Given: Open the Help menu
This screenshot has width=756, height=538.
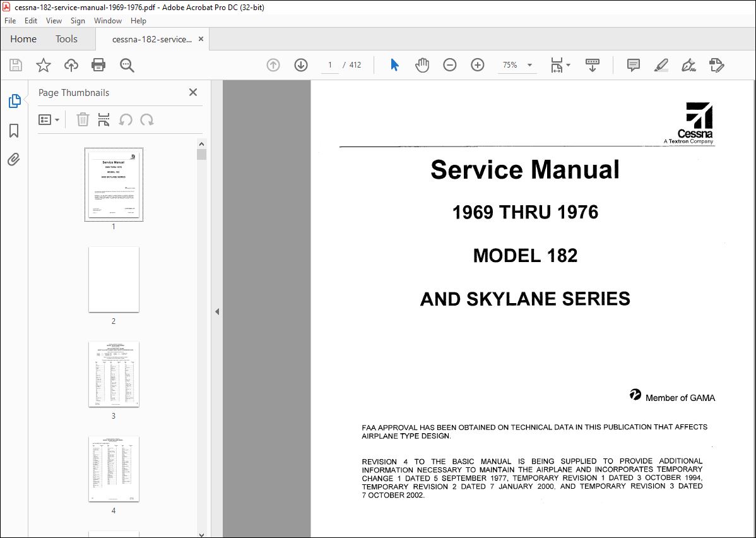Looking at the screenshot, I should pyautogui.click(x=138, y=21).
